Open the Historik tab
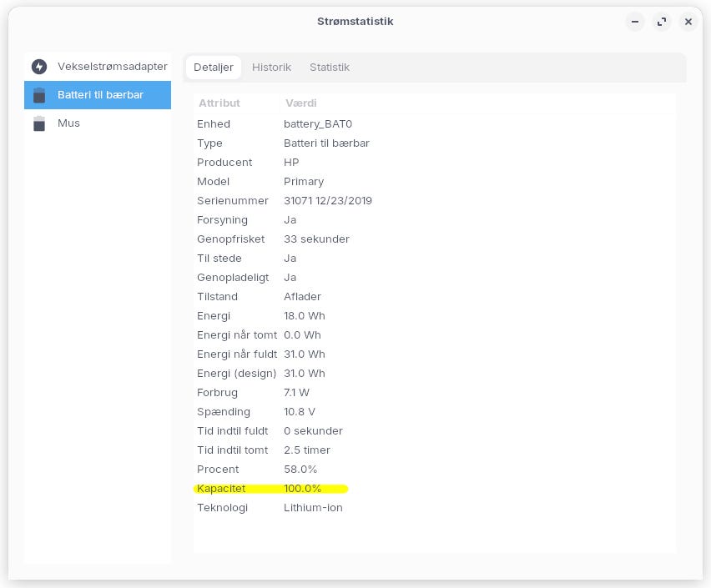Viewport: 711px width, 588px height. tap(271, 67)
